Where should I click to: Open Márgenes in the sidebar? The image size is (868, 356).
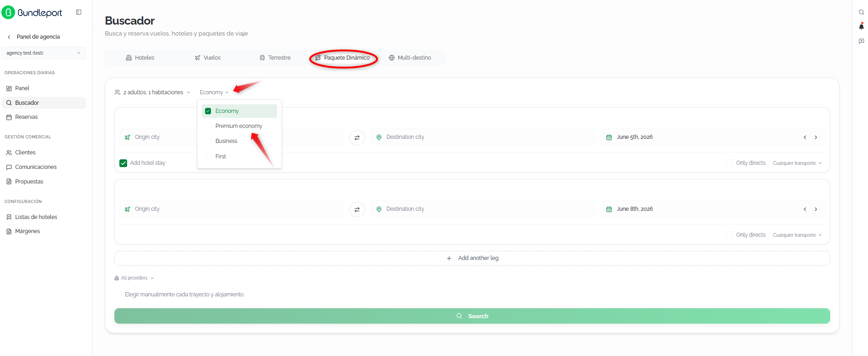pyautogui.click(x=44, y=231)
